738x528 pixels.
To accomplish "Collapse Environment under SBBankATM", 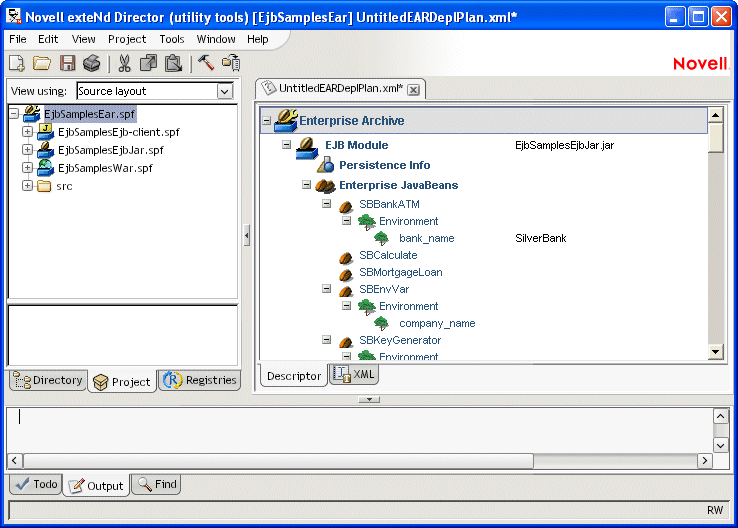I will tap(347, 221).
